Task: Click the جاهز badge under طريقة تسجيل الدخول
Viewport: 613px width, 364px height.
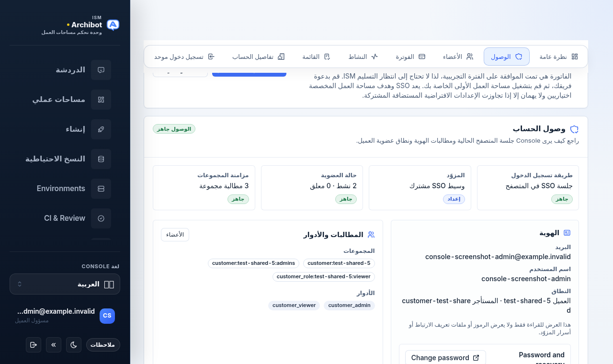Action: [562, 199]
